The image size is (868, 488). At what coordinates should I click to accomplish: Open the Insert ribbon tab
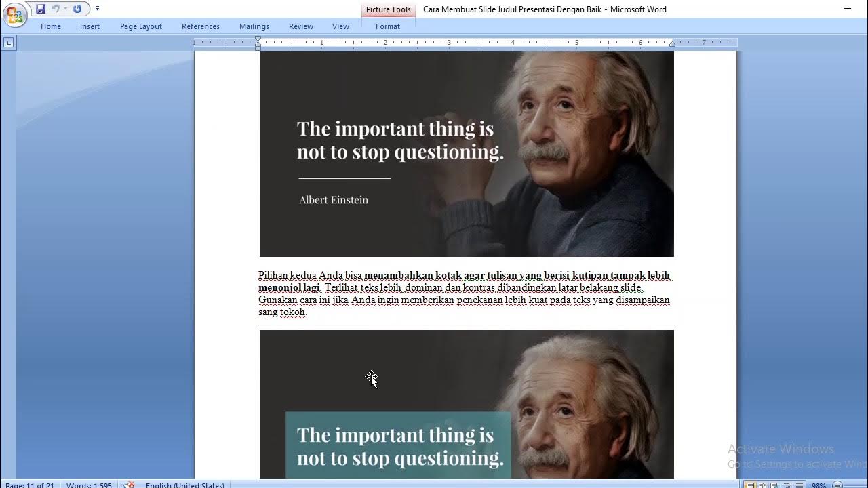point(90,26)
